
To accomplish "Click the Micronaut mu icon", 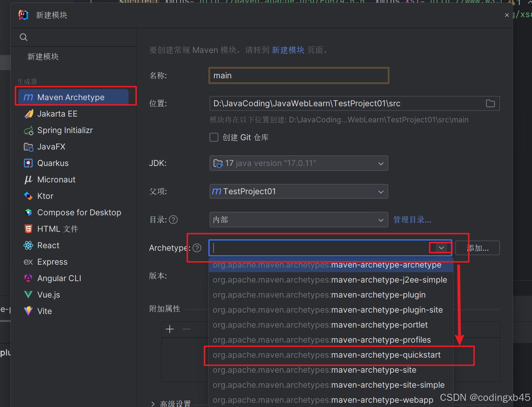I will [x=28, y=180].
